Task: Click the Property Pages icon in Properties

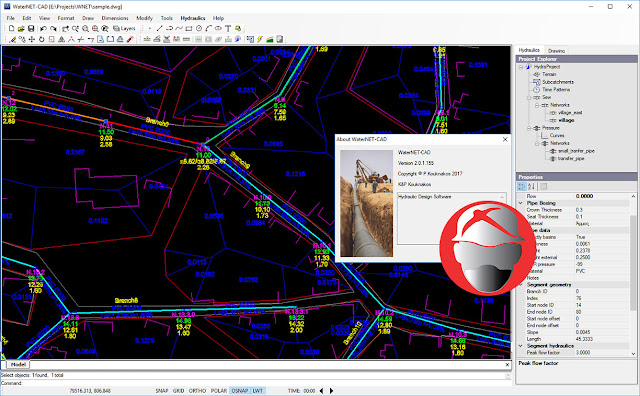Action: tap(543, 187)
